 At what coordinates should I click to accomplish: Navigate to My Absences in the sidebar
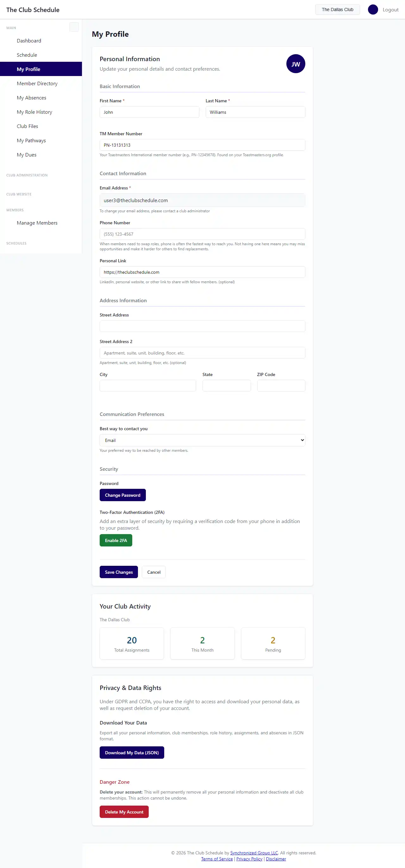coord(31,97)
